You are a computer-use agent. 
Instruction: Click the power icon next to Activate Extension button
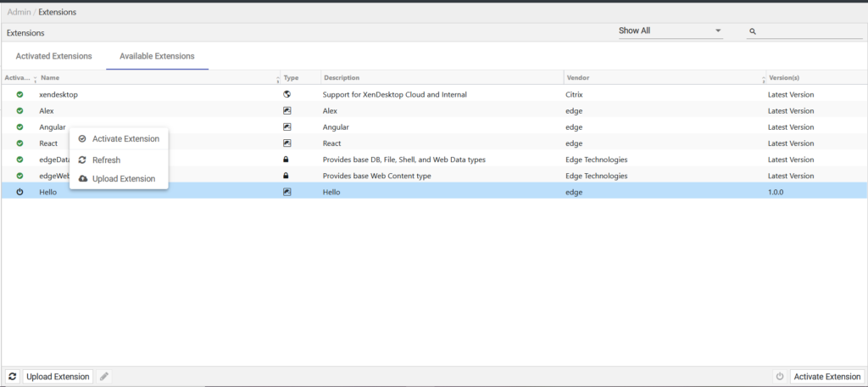point(780,377)
